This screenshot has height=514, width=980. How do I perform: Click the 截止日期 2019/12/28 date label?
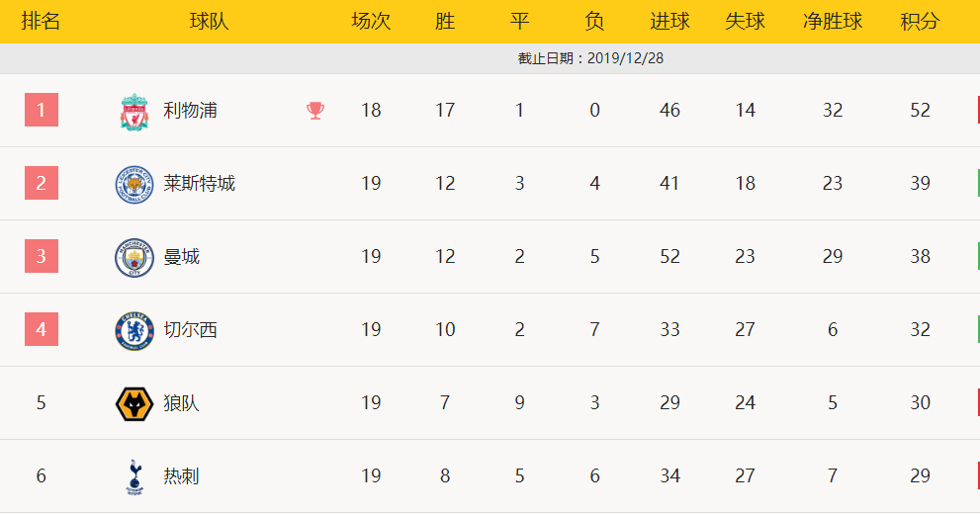[x=590, y=58]
